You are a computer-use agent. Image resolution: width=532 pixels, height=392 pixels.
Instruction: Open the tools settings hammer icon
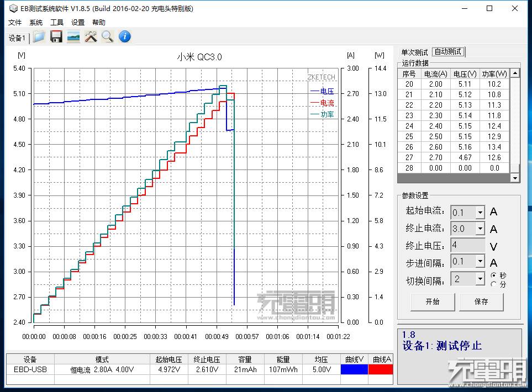click(x=91, y=36)
